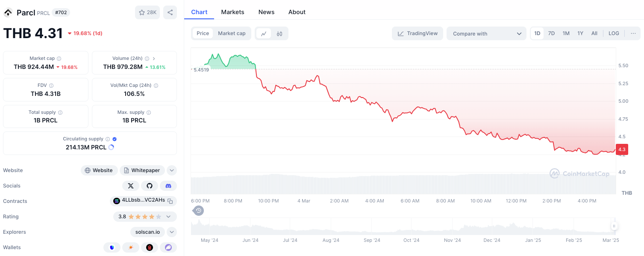The width and height of the screenshot is (644, 256).
Task: Switch to candlestick chart view
Action: tap(279, 33)
